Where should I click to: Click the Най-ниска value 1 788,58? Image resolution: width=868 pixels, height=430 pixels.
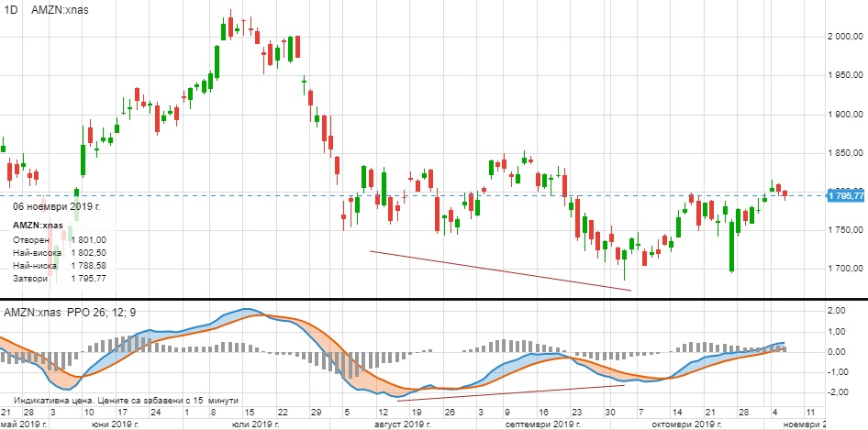(x=89, y=266)
